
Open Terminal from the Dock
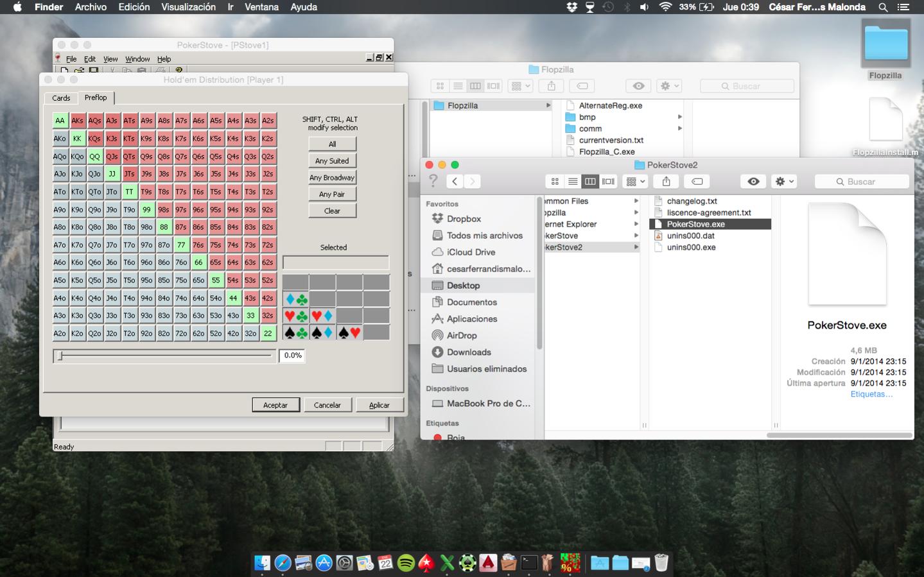pyautogui.click(x=529, y=563)
